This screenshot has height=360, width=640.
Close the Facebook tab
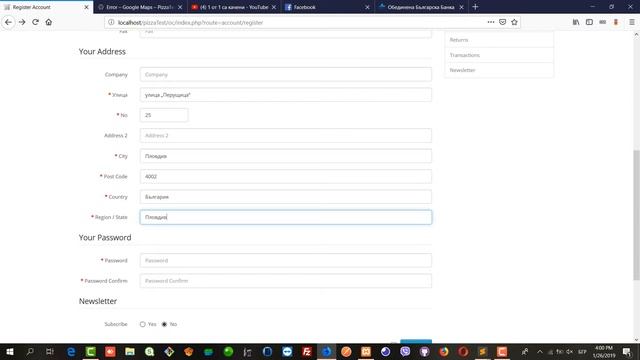(x=367, y=7)
